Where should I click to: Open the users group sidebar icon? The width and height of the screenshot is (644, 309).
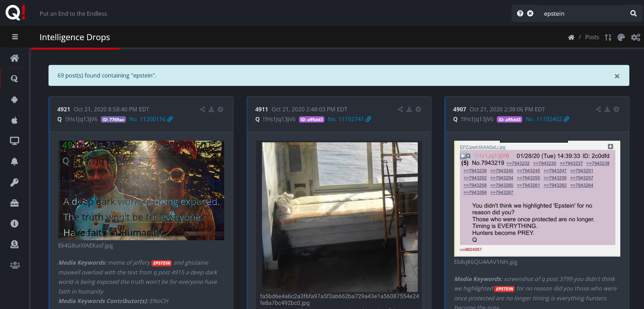15,265
